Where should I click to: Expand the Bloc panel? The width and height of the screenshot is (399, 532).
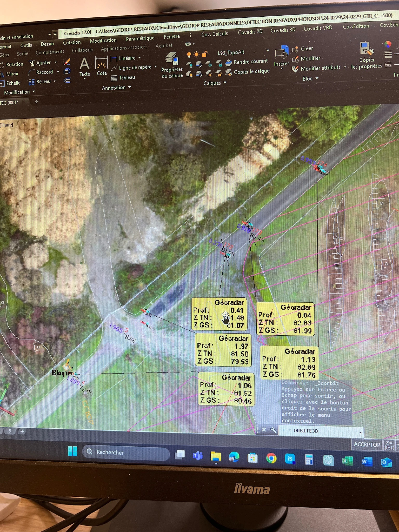tap(310, 78)
